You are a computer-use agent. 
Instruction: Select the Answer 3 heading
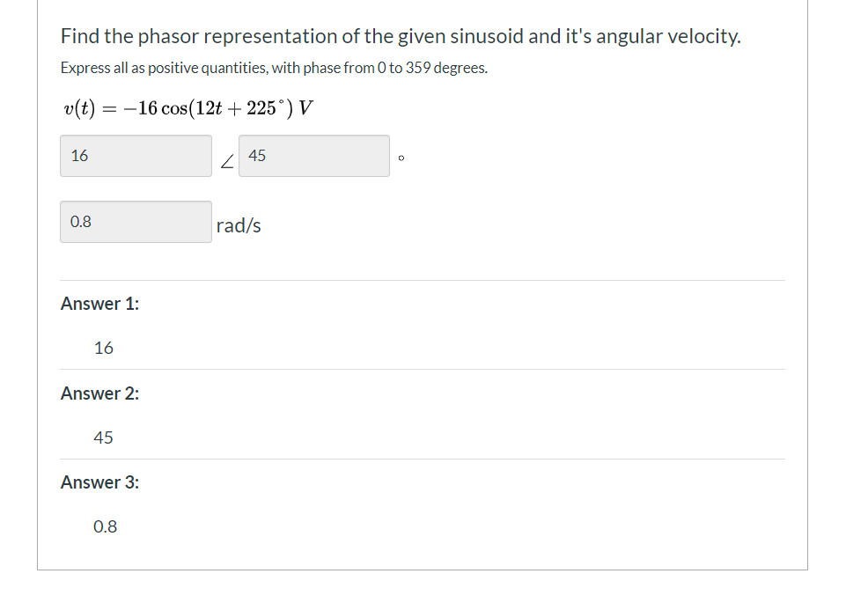[100, 482]
